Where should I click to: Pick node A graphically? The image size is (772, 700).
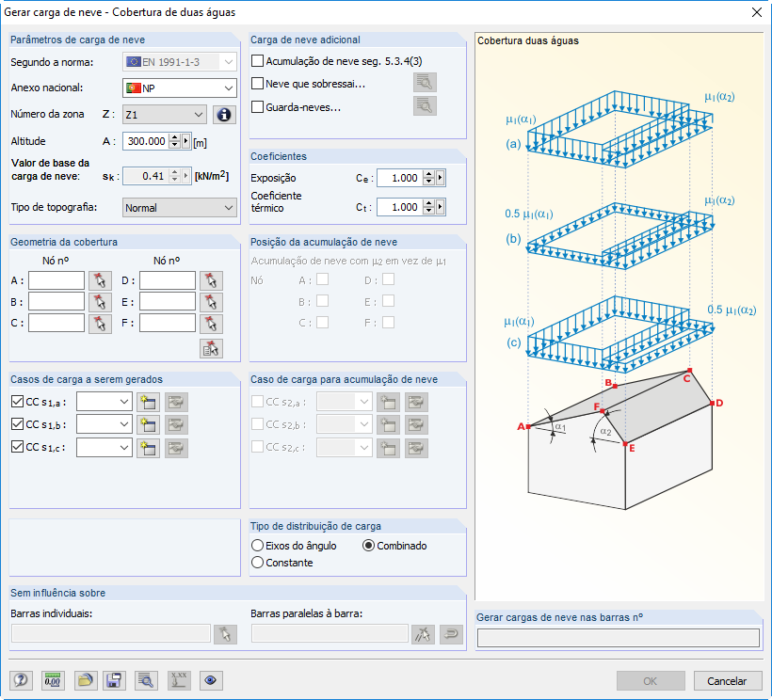click(100, 281)
